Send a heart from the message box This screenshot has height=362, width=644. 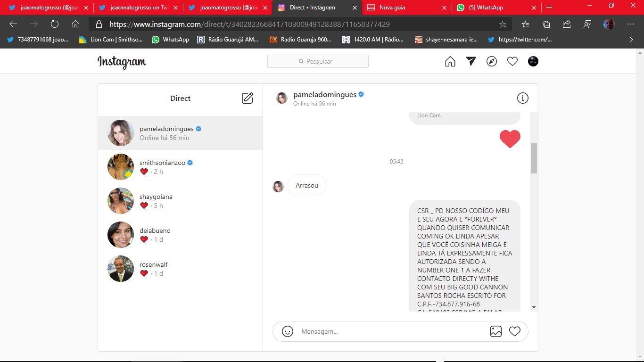(x=515, y=331)
